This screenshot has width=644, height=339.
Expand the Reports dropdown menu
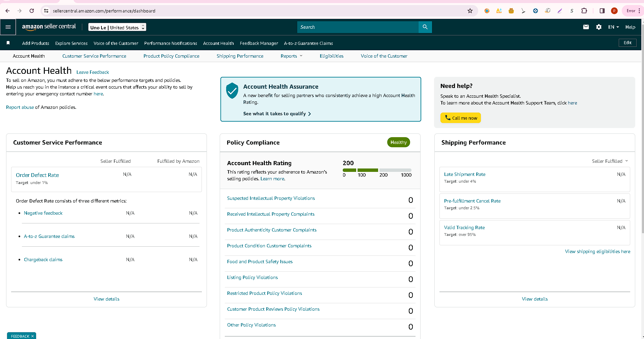click(292, 56)
